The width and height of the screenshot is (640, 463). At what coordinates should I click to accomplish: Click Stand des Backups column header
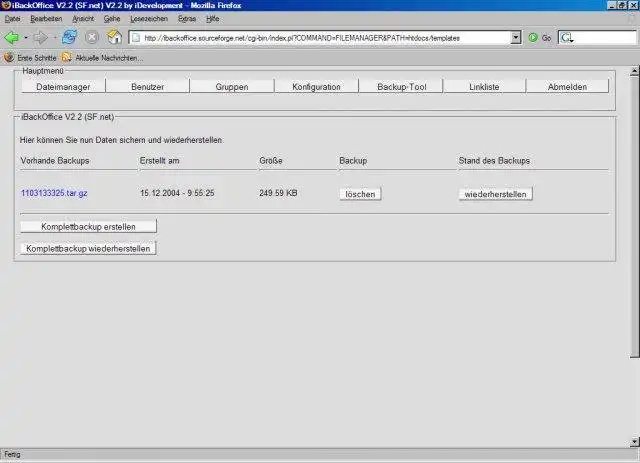pyautogui.click(x=494, y=160)
